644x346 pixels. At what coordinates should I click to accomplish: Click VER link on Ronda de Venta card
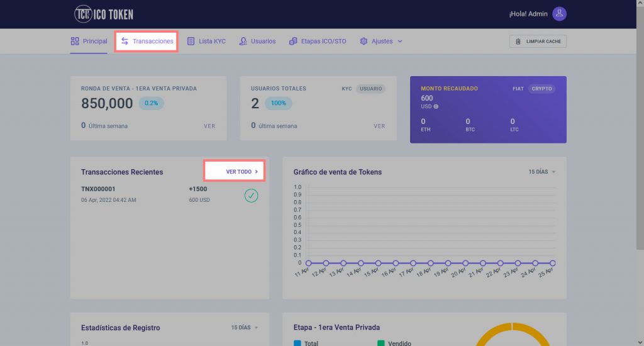click(x=209, y=126)
